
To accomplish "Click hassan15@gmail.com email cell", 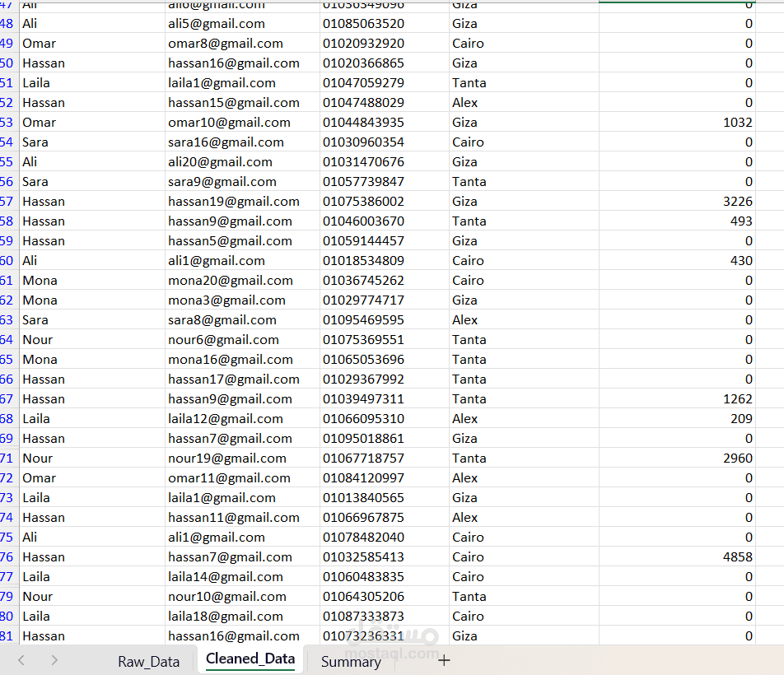I will click(x=242, y=103).
